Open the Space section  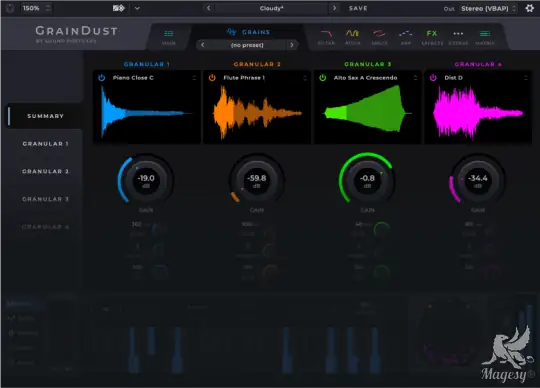coord(380,37)
